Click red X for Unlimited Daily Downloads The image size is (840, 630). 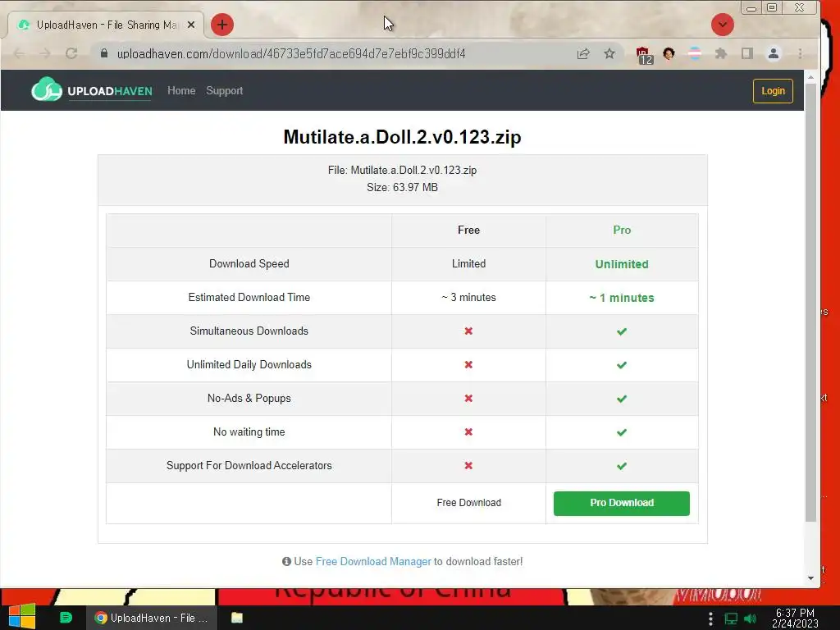pyautogui.click(x=468, y=365)
